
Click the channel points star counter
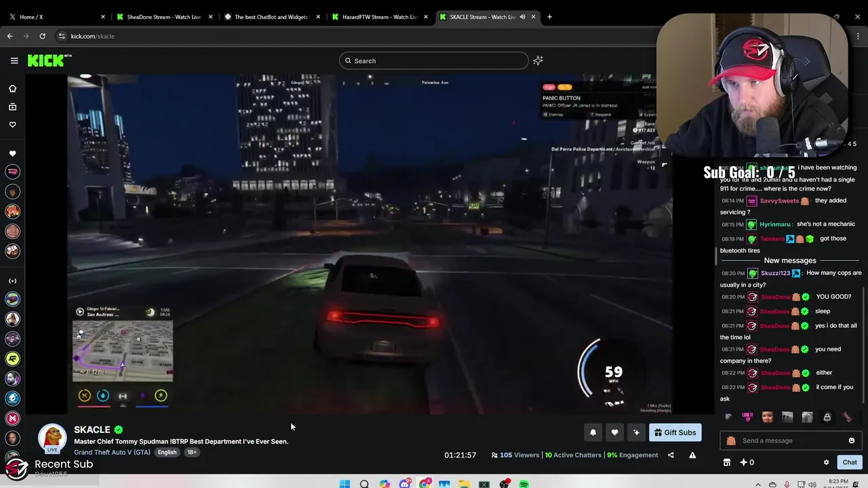[747, 462]
